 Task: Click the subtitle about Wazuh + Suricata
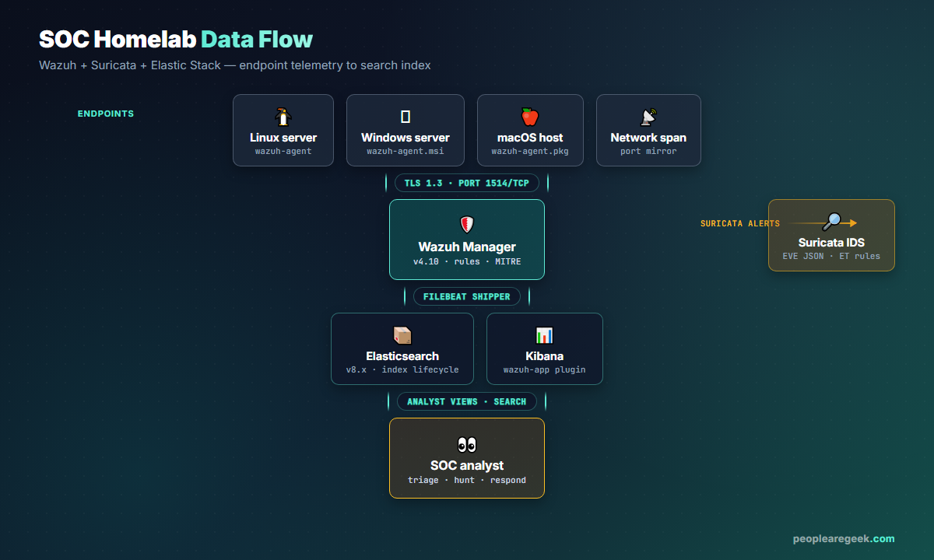tap(235, 65)
